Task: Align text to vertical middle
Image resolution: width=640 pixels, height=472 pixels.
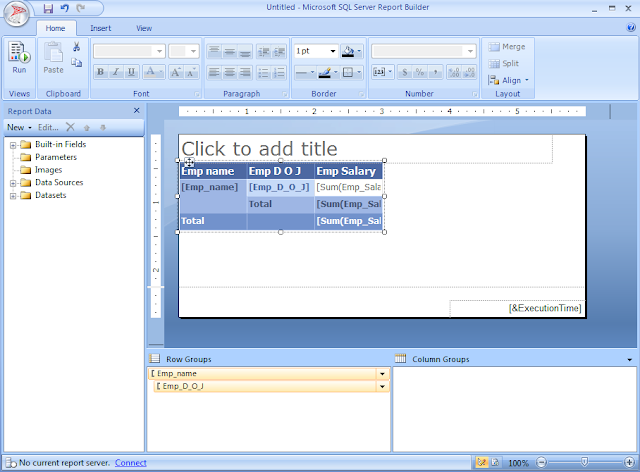Action: 229,51
